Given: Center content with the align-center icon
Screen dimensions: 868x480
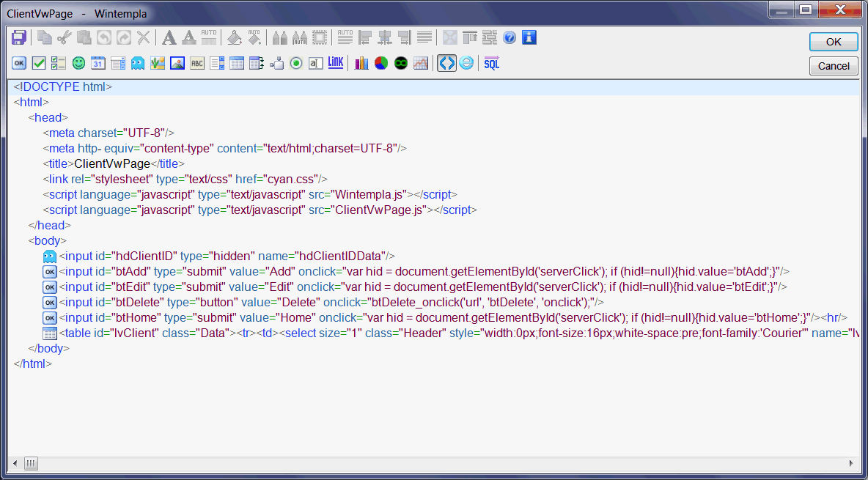Looking at the screenshot, I should [385, 37].
